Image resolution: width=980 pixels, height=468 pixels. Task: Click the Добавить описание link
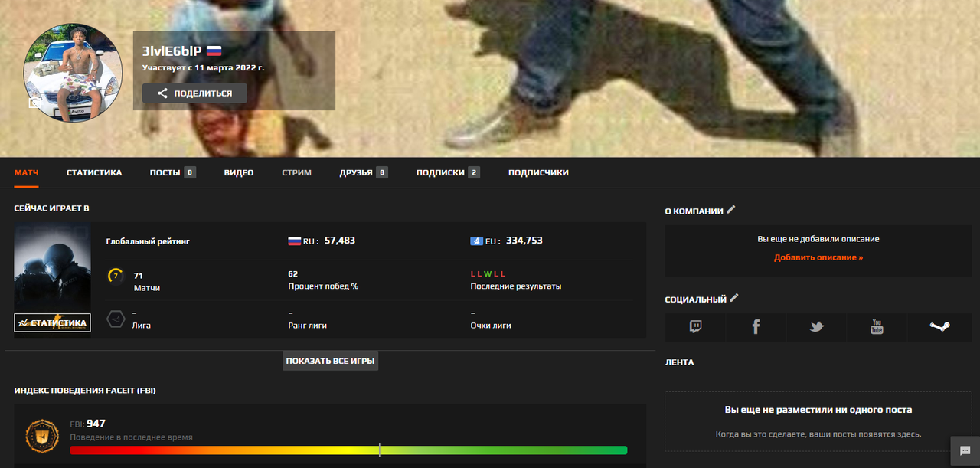click(x=818, y=257)
